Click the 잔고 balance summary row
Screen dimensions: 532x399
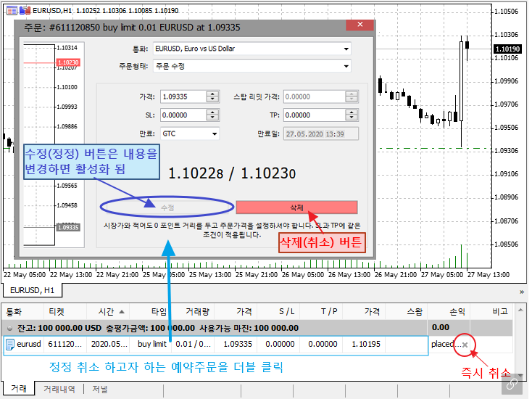[x=257, y=328]
